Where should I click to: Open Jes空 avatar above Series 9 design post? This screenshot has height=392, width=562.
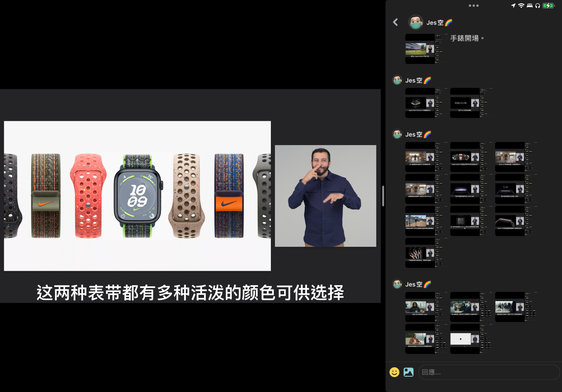pos(397,80)
